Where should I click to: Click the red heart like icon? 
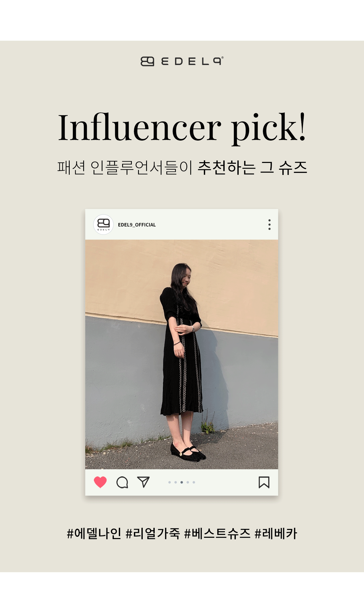tap(100, 482)
